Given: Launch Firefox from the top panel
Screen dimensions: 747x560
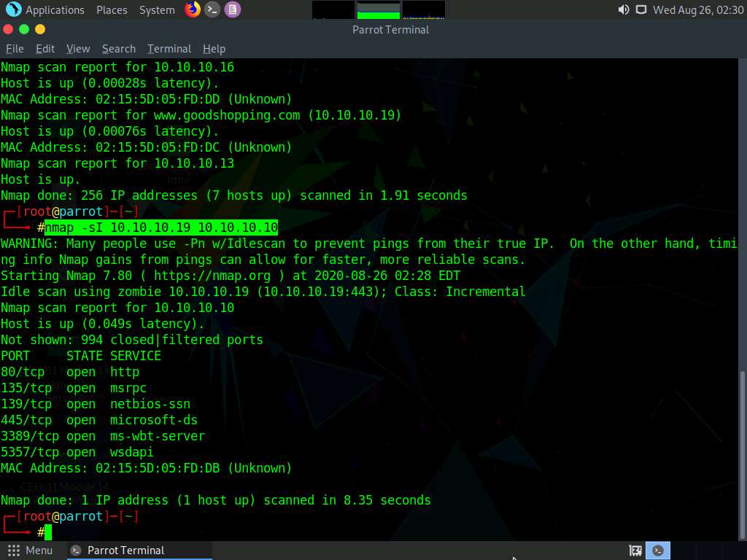Looking at the screenshot, I should tap(193, 9).
